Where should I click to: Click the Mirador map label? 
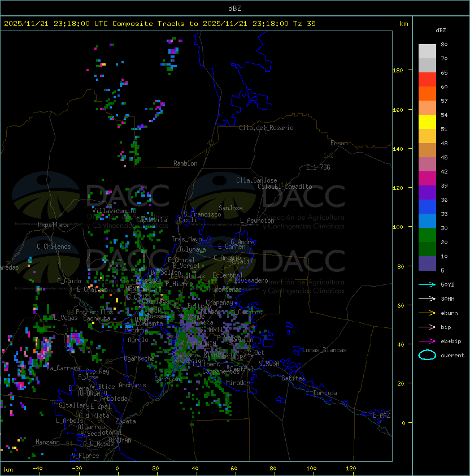[x=238, y=383]
